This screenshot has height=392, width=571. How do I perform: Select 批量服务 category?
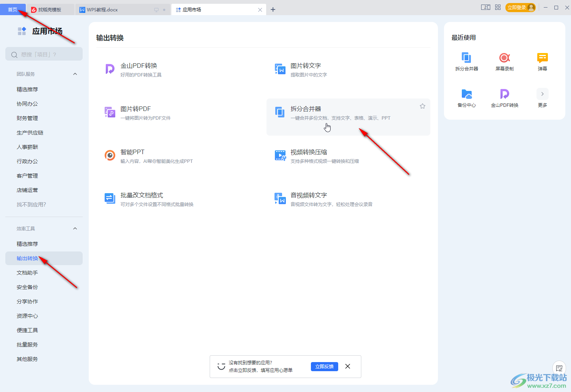(x=27, y=345)
